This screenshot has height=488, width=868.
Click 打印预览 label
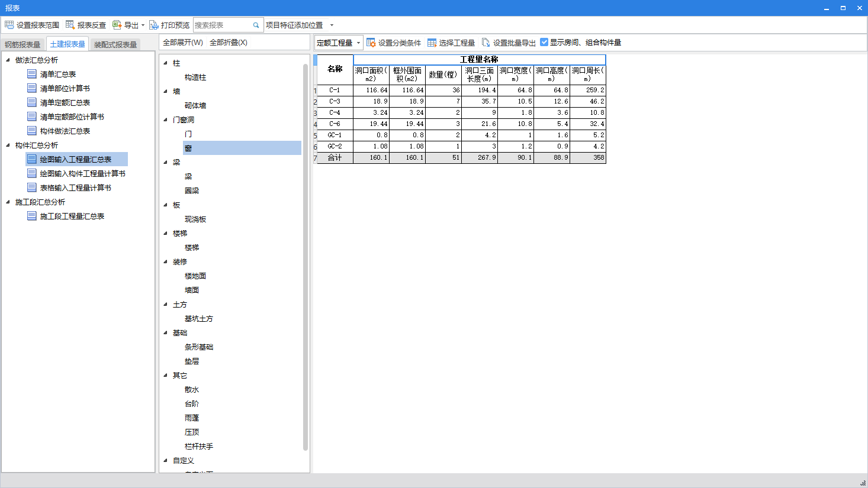[175, 25]
